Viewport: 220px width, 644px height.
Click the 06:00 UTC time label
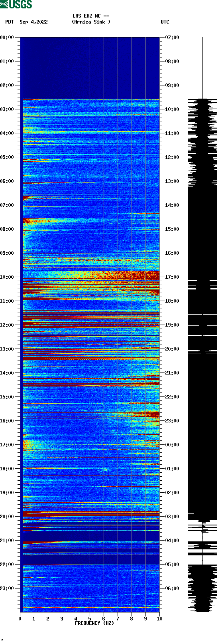pyautogui.click(x=172, y=589)
